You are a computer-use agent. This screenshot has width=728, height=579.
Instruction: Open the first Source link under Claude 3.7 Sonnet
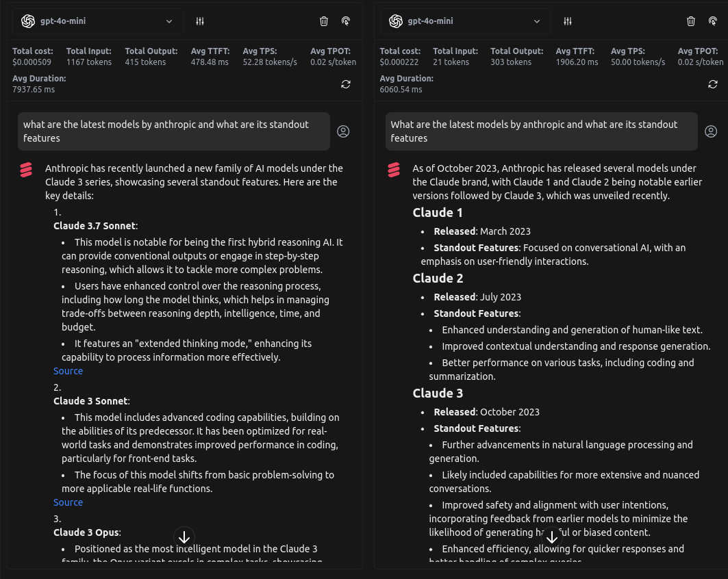(x=68, y=371)
